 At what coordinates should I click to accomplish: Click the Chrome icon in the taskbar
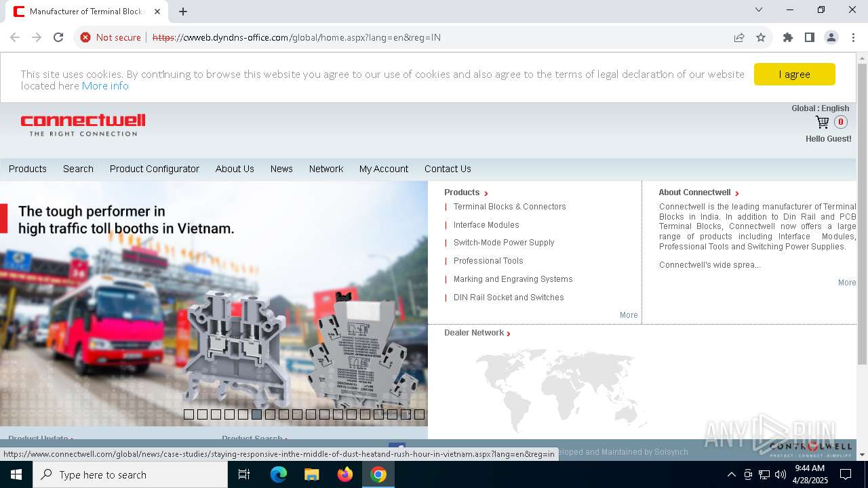[x=378, y=474]
